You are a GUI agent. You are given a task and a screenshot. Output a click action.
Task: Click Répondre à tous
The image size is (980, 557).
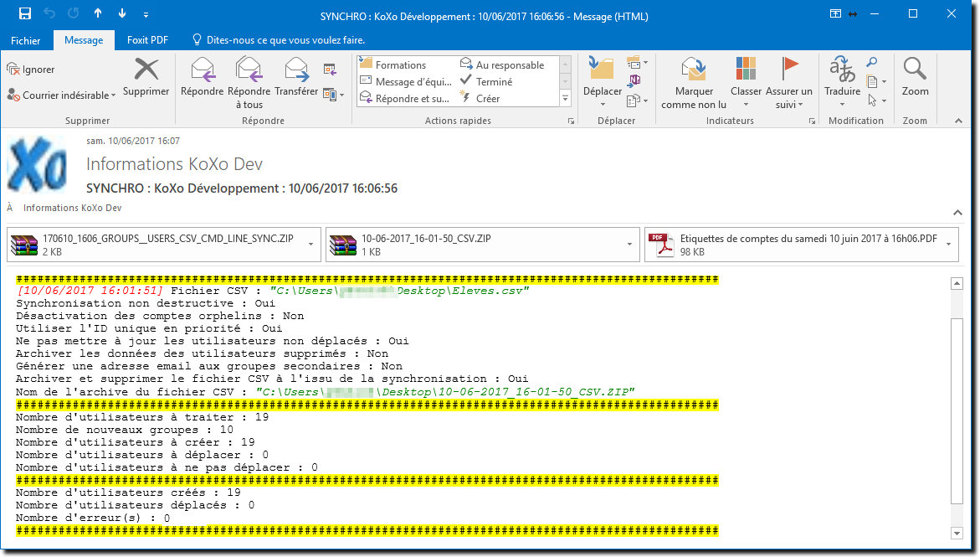tap(249, 83)
